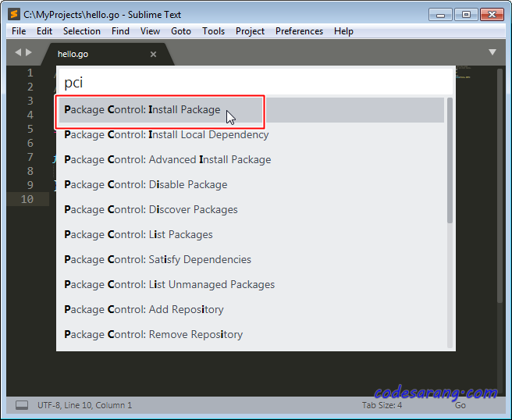
Task: Click the command palette input containing pci
Action: [255, 82]
